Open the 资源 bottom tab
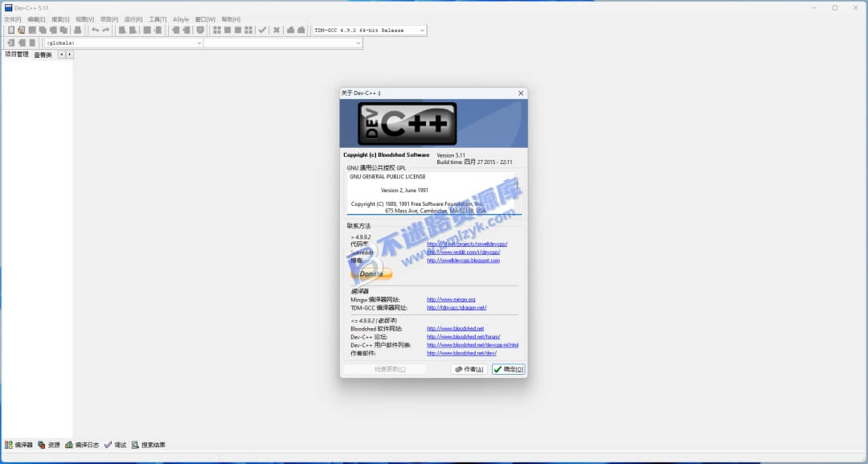868x464 pixels. coord(49,445)
